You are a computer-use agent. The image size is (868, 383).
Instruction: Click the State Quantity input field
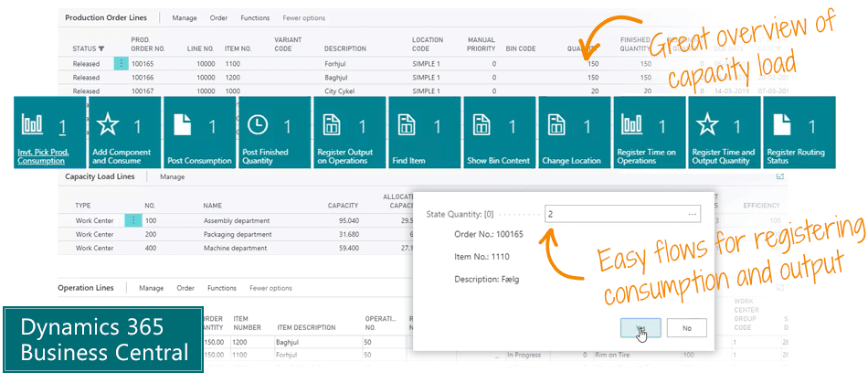[x=622, y=214]
